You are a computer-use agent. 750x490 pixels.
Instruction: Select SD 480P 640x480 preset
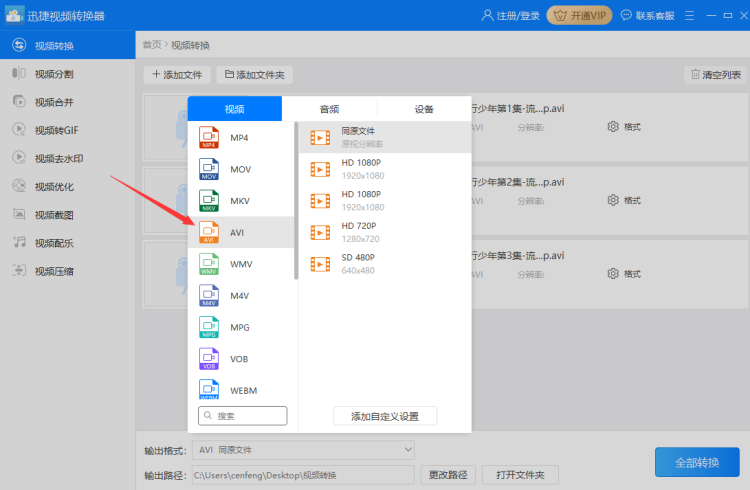pos(385,264)
